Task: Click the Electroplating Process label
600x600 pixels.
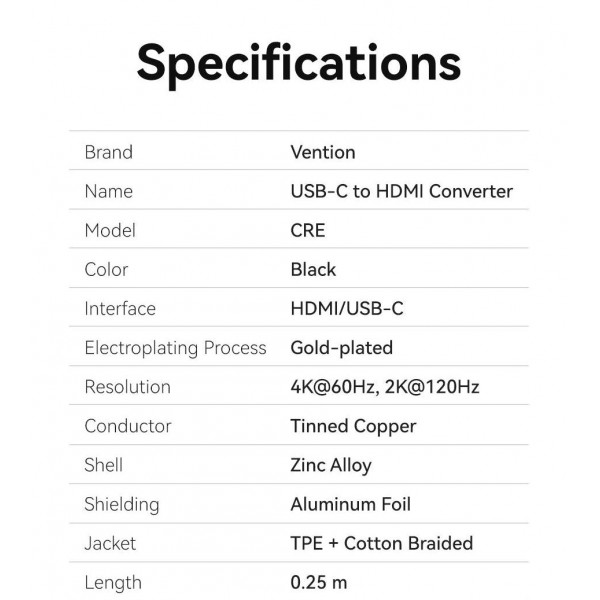Action: [175, 348]
